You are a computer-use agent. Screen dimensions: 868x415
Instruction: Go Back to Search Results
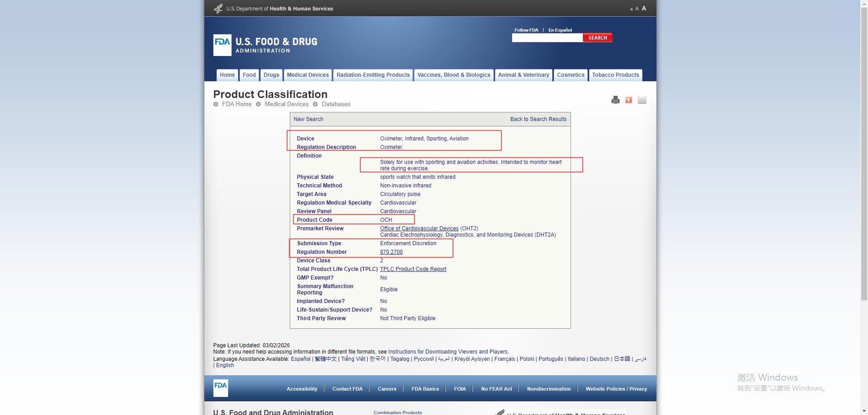pos(538,119)
